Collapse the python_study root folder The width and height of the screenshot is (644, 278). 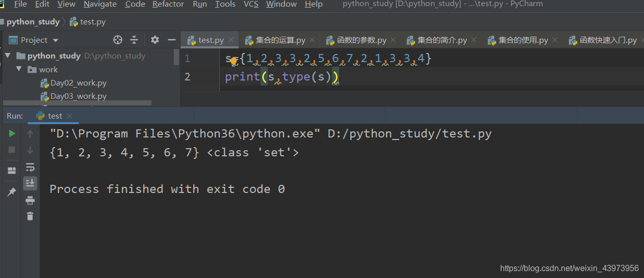(x=8, y=55)
